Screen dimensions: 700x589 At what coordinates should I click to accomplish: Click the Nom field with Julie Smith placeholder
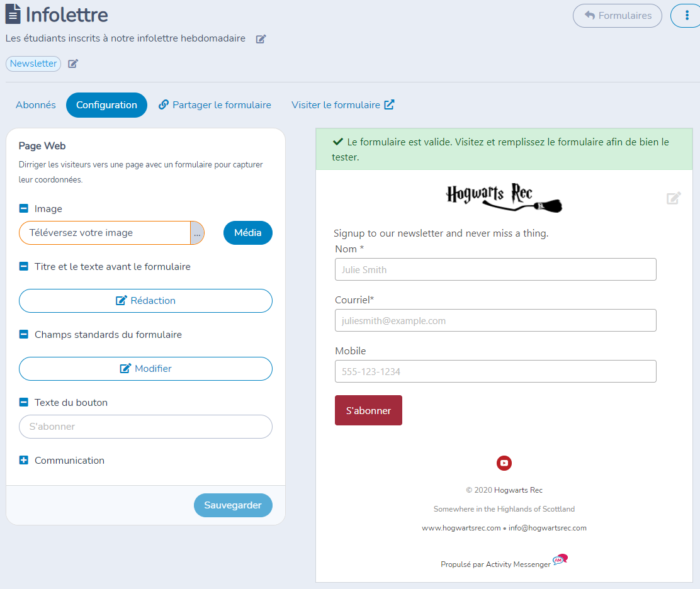pos(495,269)
